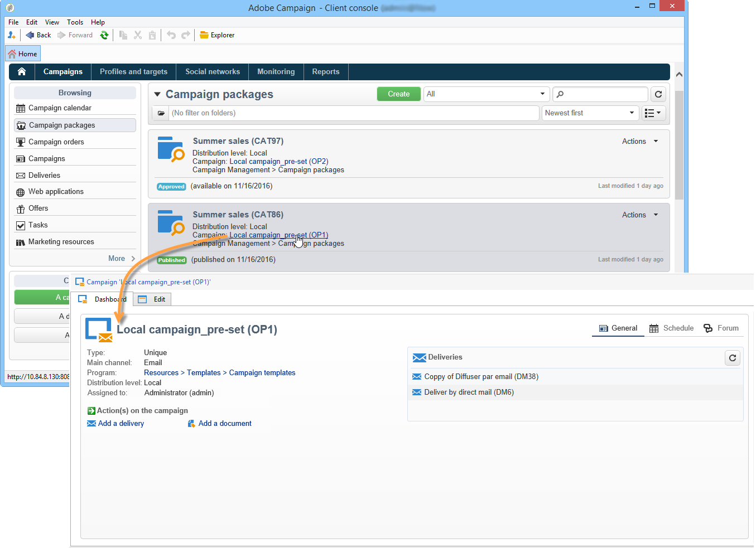Switch to the campaign Edit tab

153,299
